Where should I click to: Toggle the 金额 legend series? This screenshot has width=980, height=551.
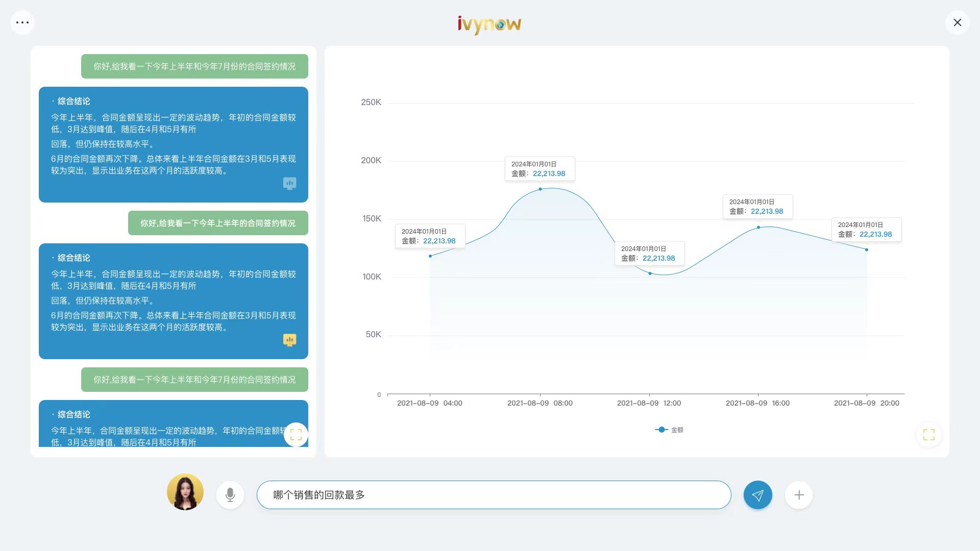coord(669,430)
